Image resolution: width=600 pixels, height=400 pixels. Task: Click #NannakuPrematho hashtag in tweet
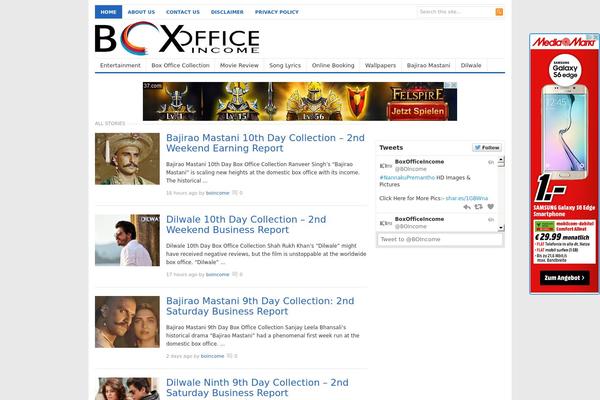(407, 178)
